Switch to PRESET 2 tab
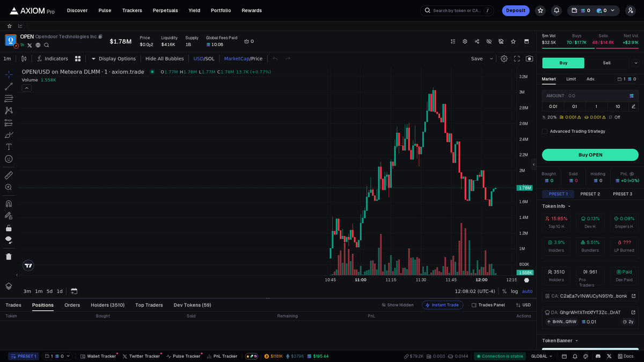644x362 pixels. pyautogui.click(x=590, y=194)
